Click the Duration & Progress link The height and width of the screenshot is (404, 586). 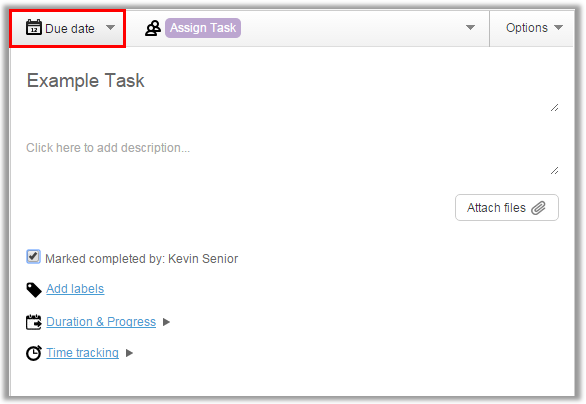[x=101, y=322]
